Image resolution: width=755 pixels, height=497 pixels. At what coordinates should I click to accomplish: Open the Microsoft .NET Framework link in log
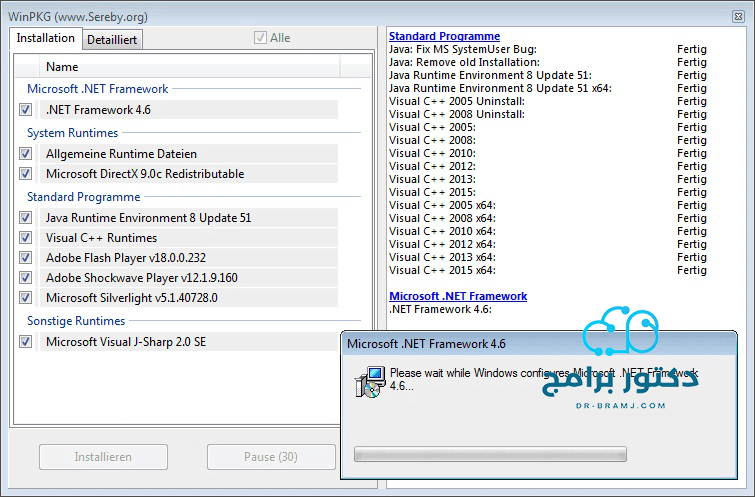(x=458, y=296)
